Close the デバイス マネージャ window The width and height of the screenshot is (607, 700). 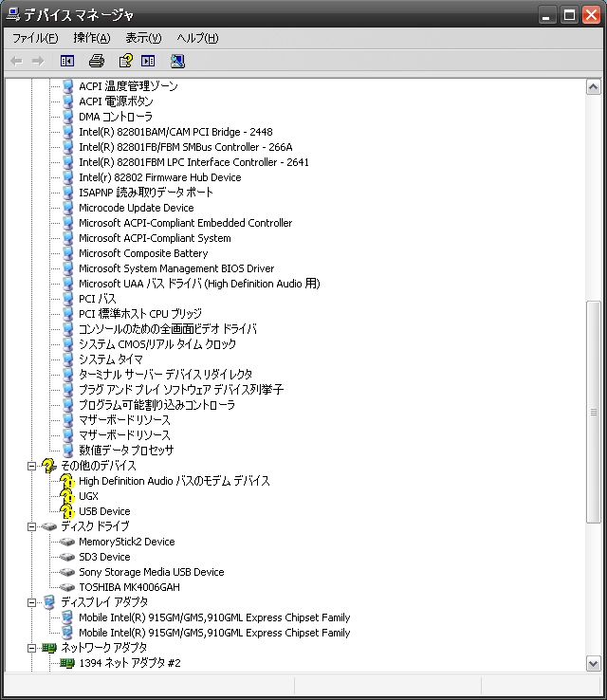592,15
